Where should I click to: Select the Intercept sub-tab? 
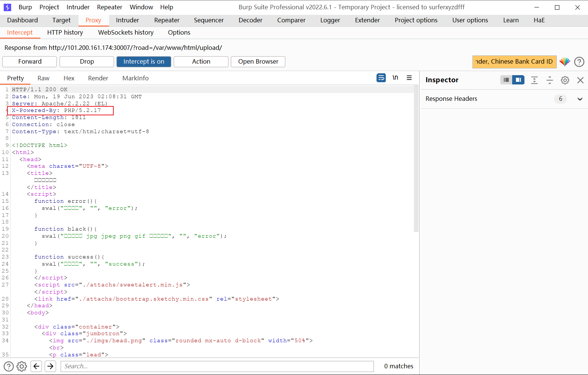[20, 33]
